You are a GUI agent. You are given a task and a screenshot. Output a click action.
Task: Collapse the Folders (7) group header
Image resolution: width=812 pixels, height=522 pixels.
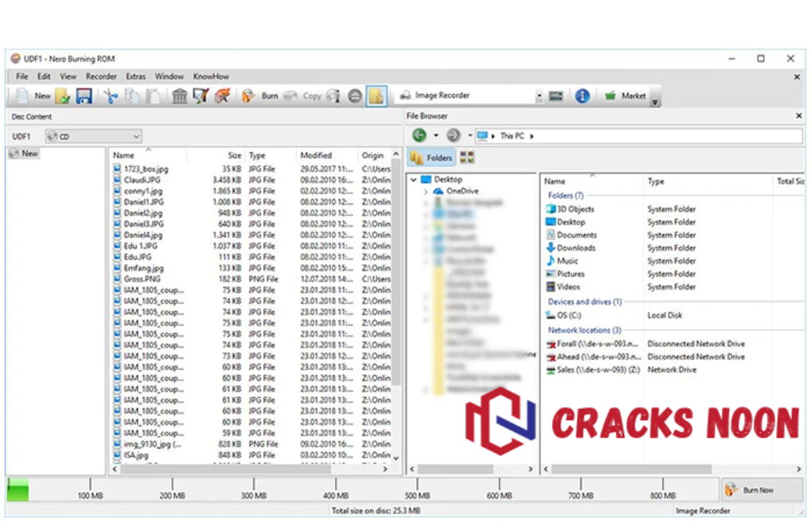click(565, 195)
